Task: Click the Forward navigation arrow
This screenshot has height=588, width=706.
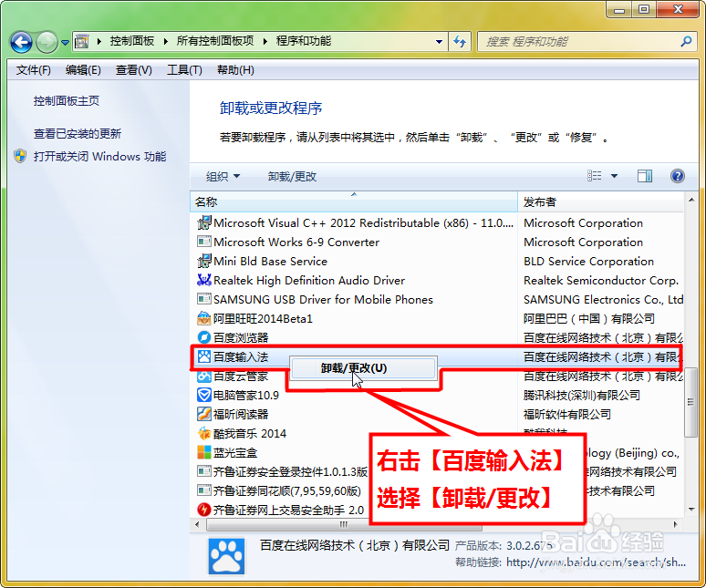Action: point(47,43)
